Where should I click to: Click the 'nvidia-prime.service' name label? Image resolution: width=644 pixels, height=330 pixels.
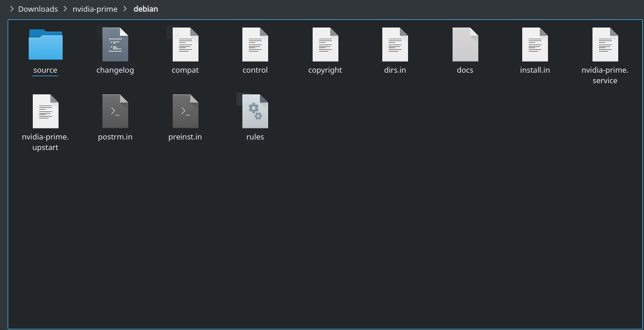(605, 75)
